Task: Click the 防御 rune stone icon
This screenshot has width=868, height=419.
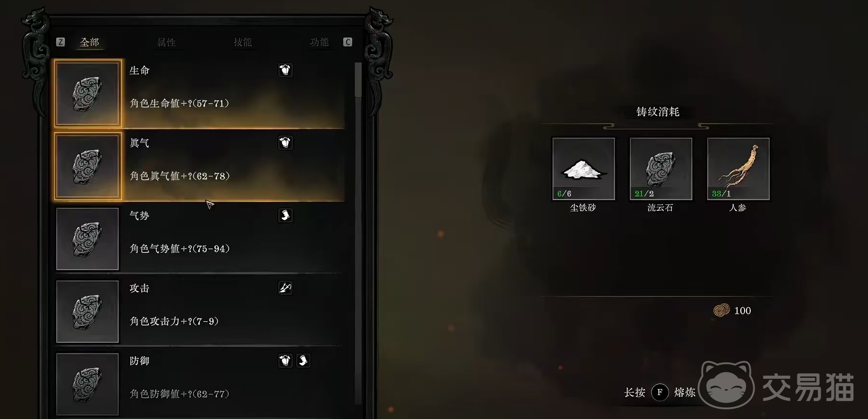Action: pyautogui.click(x=88, y=384)
